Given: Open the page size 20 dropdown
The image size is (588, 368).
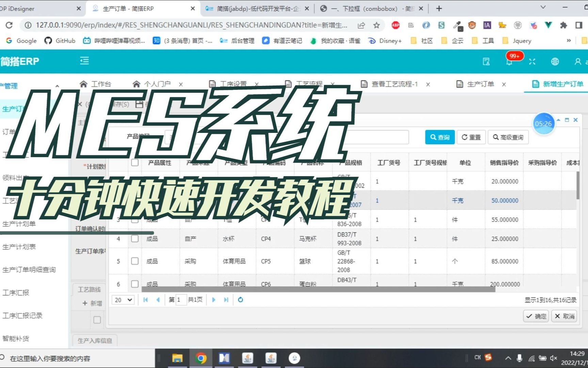Looking at the screenshot, I should click(122, 300).
